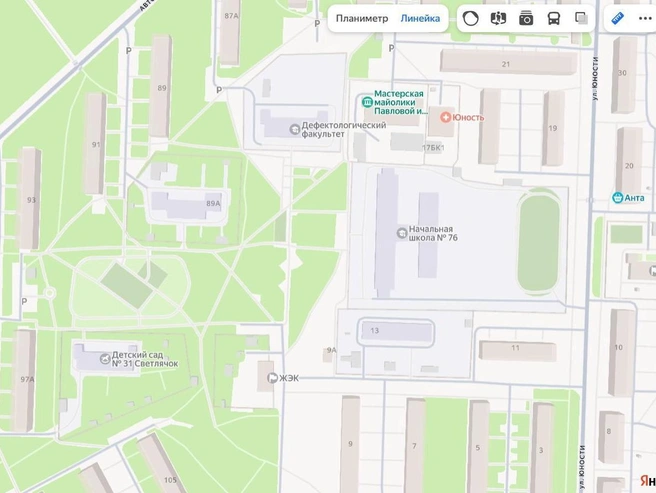The width and height of the screenshot is (656, 493).
Task: Open Мастерская майолики museum marker
Action: [x=367, y=102]
